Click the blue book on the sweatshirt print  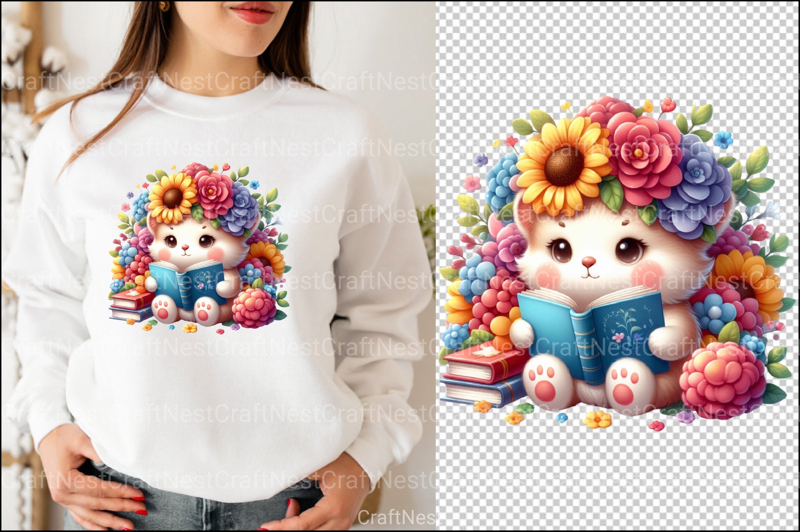click(187, 284)
